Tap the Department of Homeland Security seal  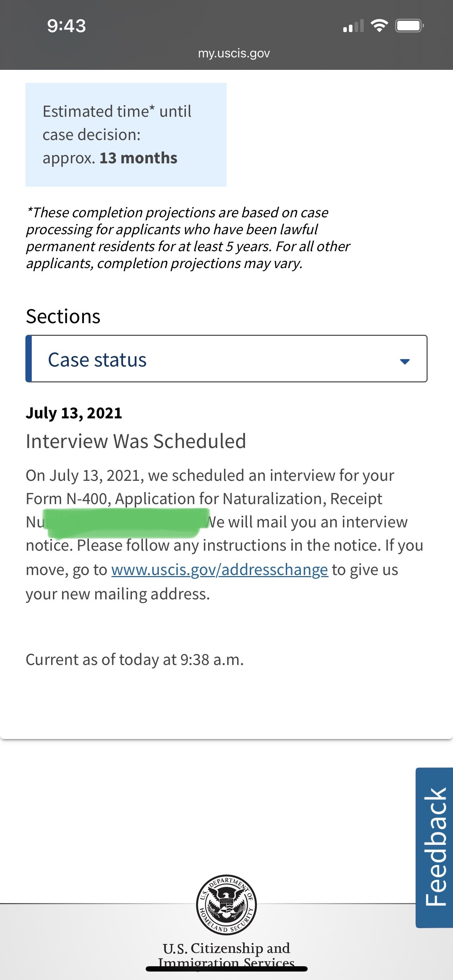226,904
